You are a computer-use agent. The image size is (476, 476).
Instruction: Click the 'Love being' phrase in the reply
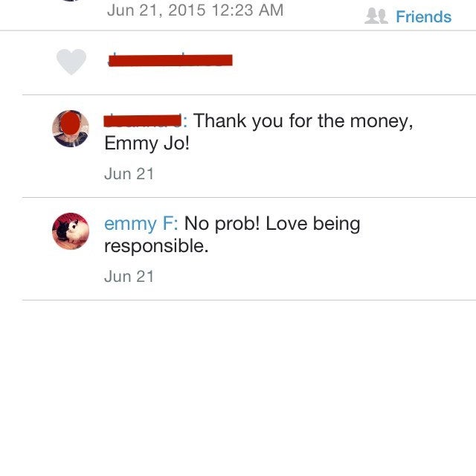[x=313, y=224]
